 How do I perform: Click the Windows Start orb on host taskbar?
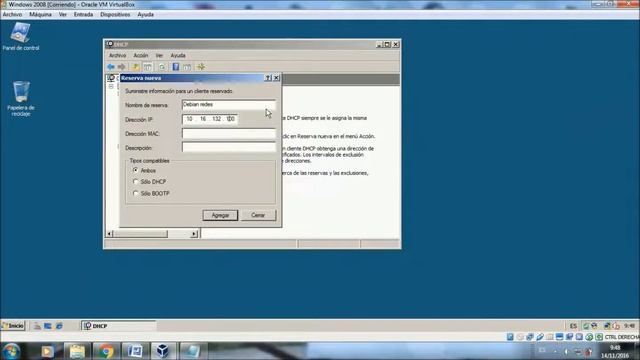11,351
